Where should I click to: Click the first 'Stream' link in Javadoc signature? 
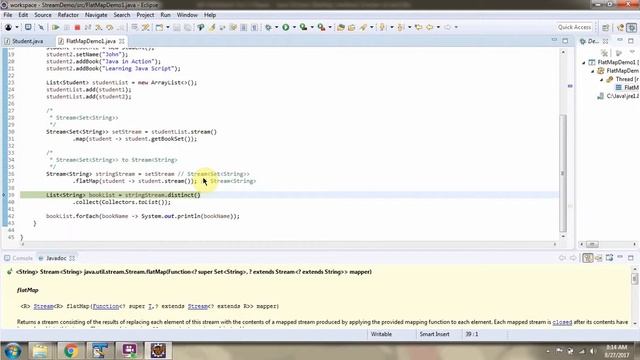pos(43,306)
